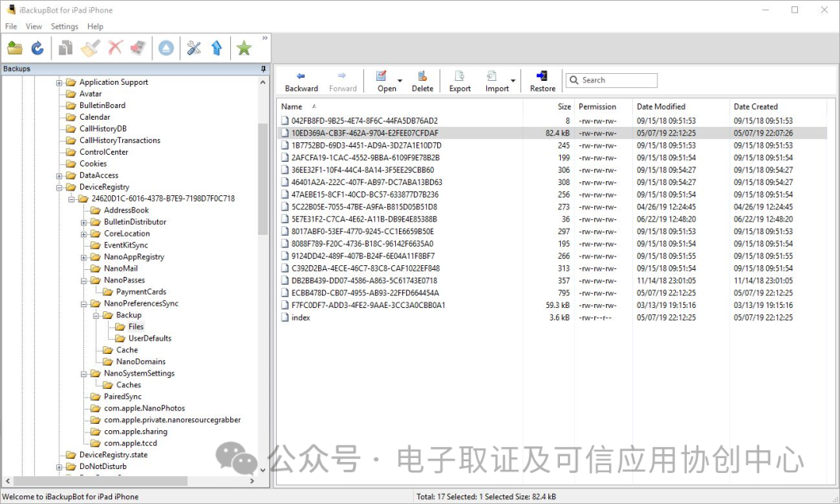Screen dimensions: 840x504
Task: Open the wrench and screwdriver tools icon
Action: pos(194,48)
